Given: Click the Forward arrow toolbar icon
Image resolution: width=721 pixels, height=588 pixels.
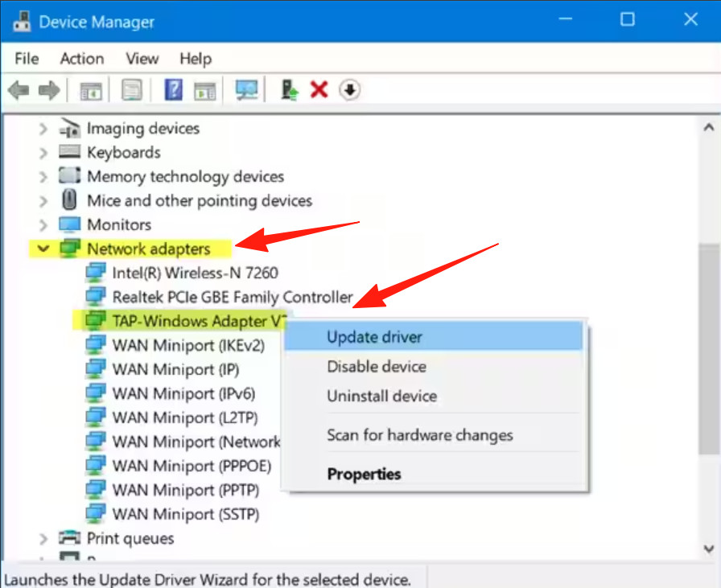Looking at the screenshot, I should (x=49, y=90).
